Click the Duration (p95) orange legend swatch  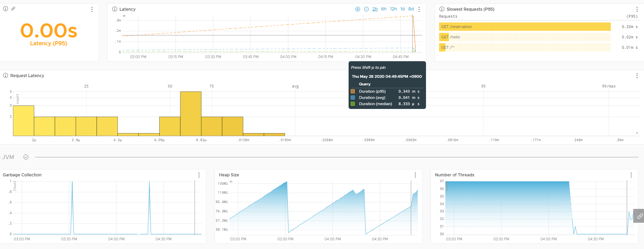353,91
